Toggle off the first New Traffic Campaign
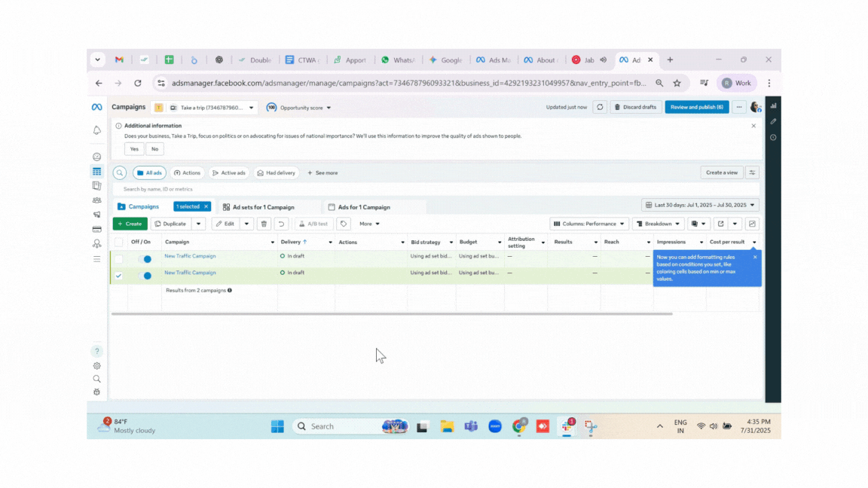The width and height of the screenshot is (868, 488). click(145, 259)
